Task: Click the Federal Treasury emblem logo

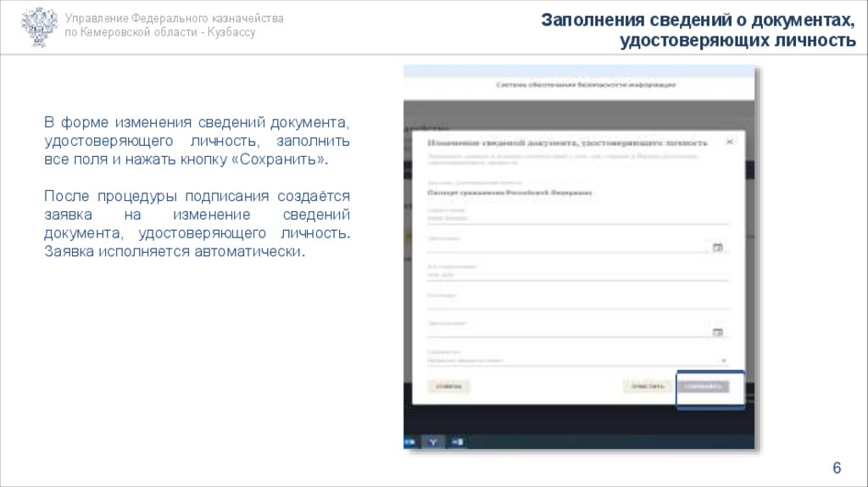Action: pos(39,26)
